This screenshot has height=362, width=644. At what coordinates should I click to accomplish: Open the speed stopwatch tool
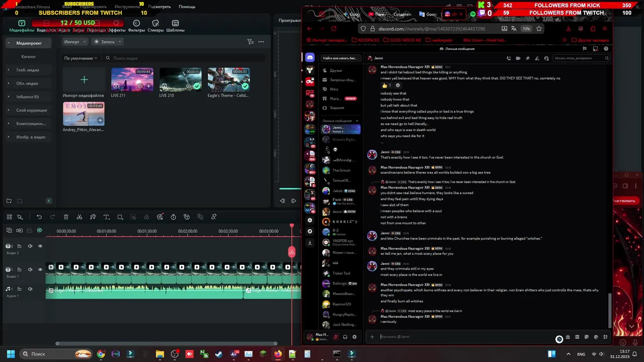173,217
